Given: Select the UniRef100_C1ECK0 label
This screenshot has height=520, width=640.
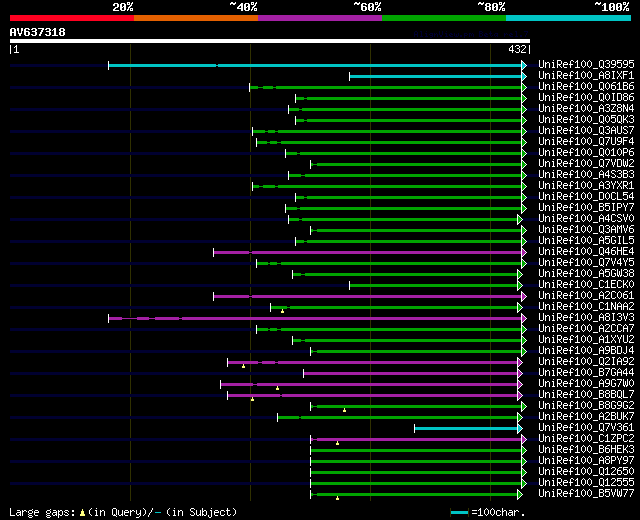Looking at the screenshot, I should coord(586,285).
